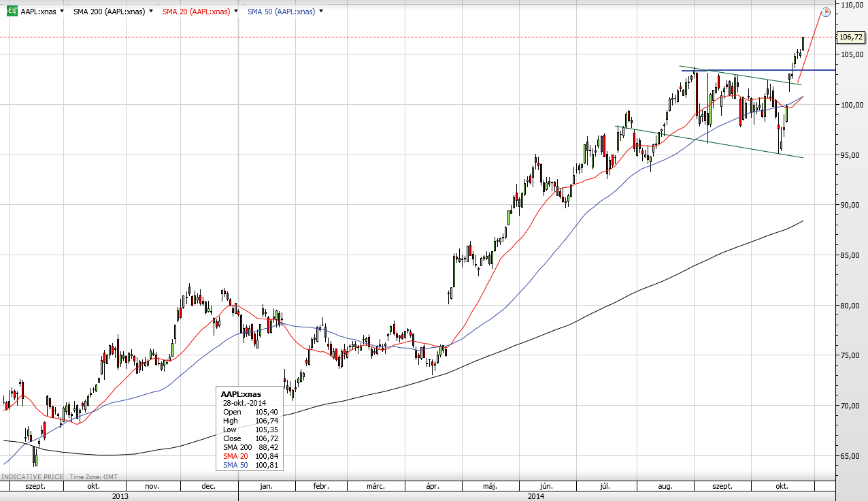Click the High 106,74 row
The image size is (868, 501).
pos(251,421)
